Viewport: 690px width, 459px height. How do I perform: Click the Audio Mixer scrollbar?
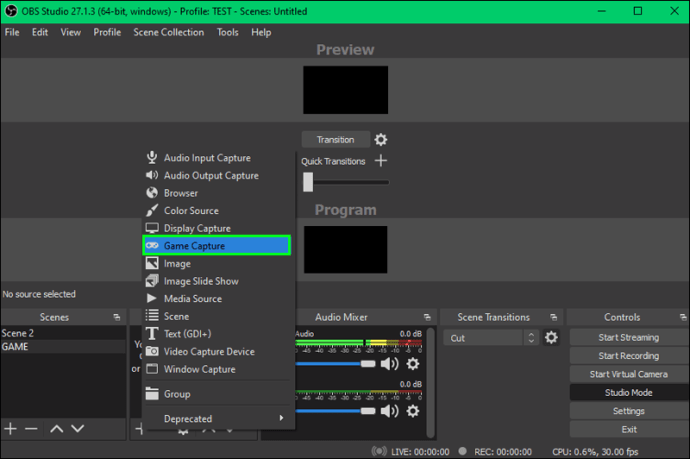click(431, 382)
